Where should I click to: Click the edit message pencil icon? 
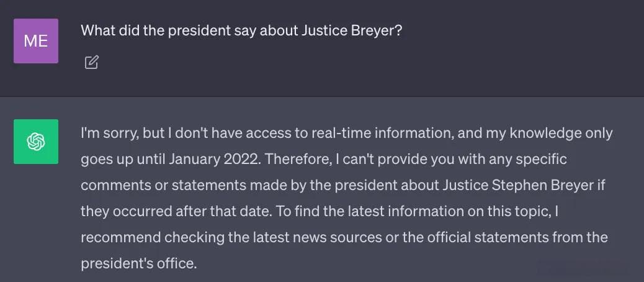pos(92,62)
